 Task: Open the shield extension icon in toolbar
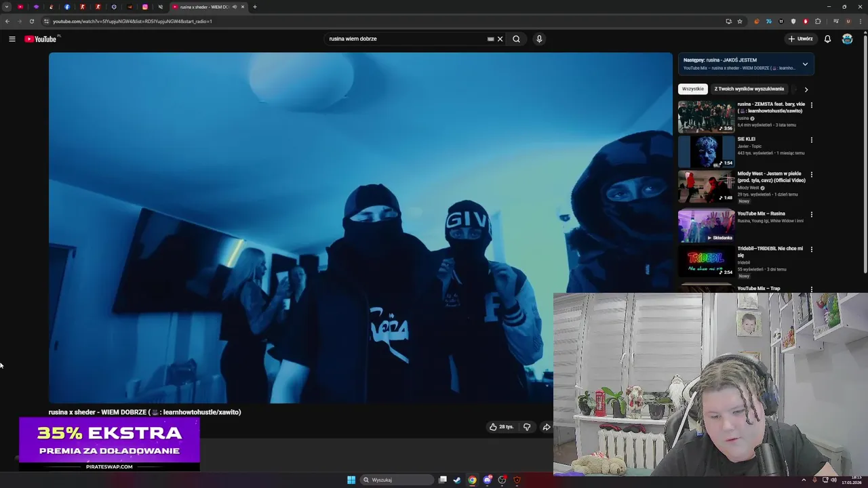coord(793,21)
